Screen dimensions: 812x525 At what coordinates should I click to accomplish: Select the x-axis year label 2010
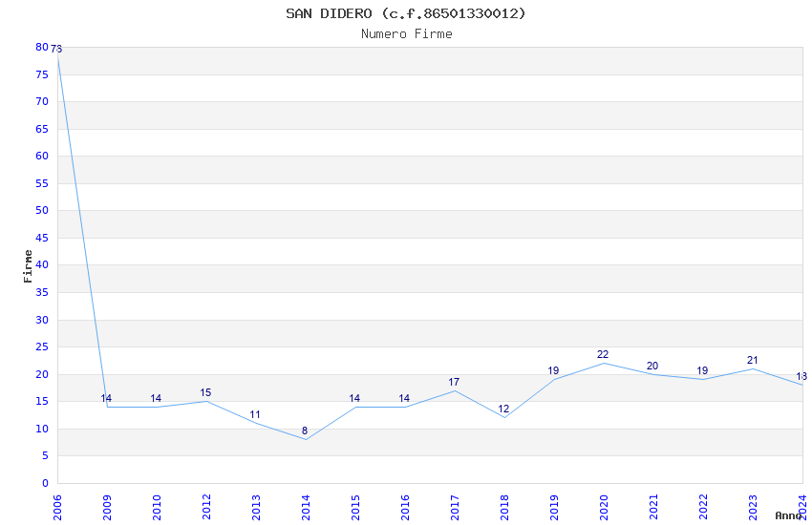[x=157, y=508]
